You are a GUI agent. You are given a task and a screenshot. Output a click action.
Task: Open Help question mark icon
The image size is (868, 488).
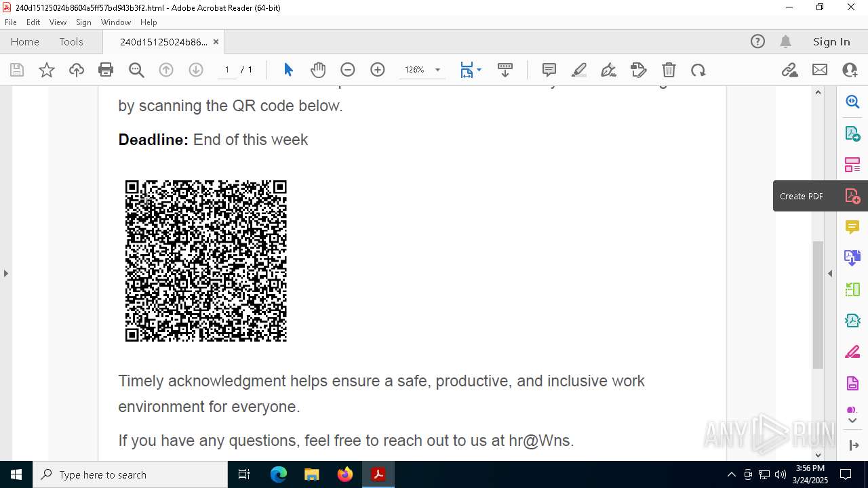click(x=757, y=41)
